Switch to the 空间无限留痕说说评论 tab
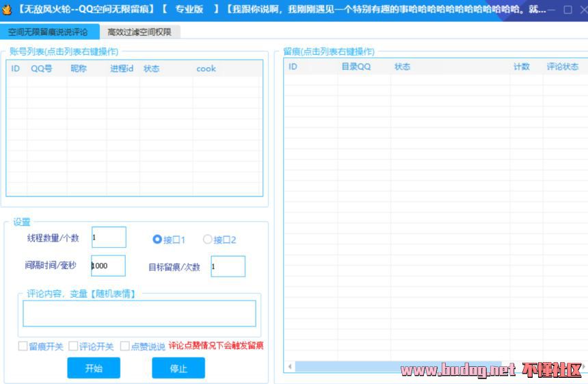The image size is (588, 384). tap(48, 32)
